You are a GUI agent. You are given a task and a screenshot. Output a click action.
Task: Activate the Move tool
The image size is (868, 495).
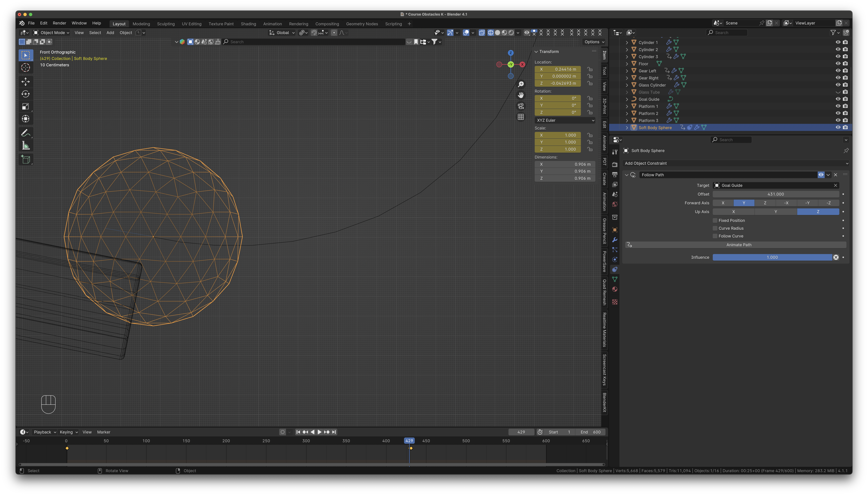25,82
